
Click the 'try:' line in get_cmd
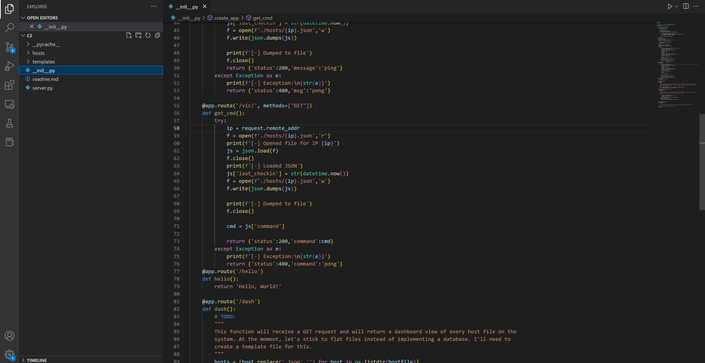(220, 121)
